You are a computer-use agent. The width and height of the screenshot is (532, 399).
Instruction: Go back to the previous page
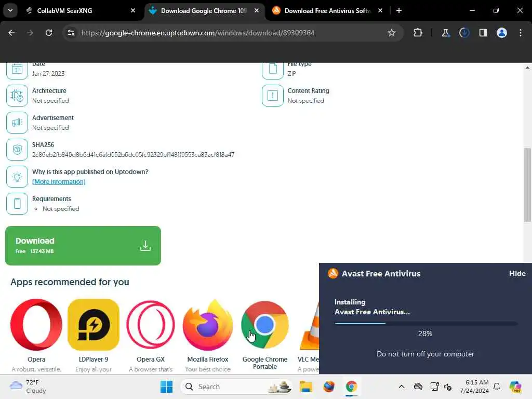(11, 33)
